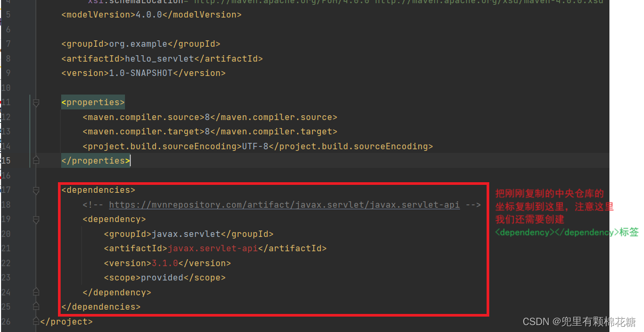
Task: Click the fold end marker beside </dependency>
Action: (36, 291)
